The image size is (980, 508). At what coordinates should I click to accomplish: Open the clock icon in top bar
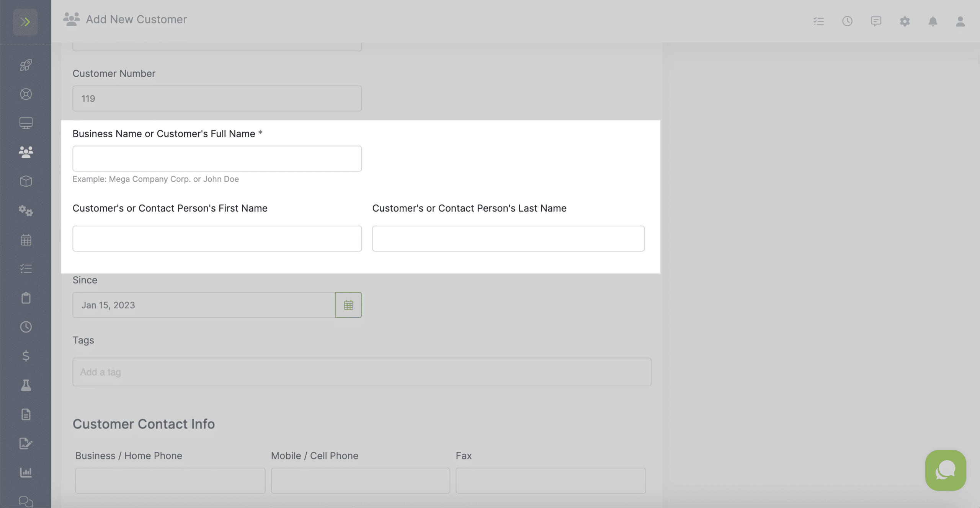(847, 21)
